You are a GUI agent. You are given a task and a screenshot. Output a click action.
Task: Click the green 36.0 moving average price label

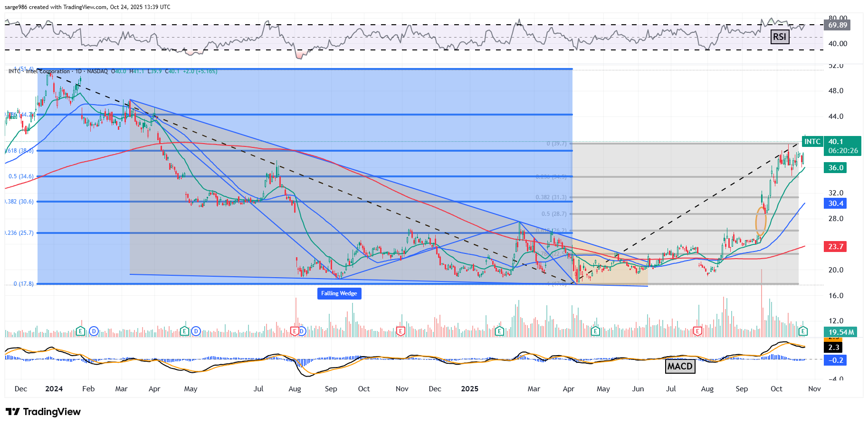click(x=836, y=168)
